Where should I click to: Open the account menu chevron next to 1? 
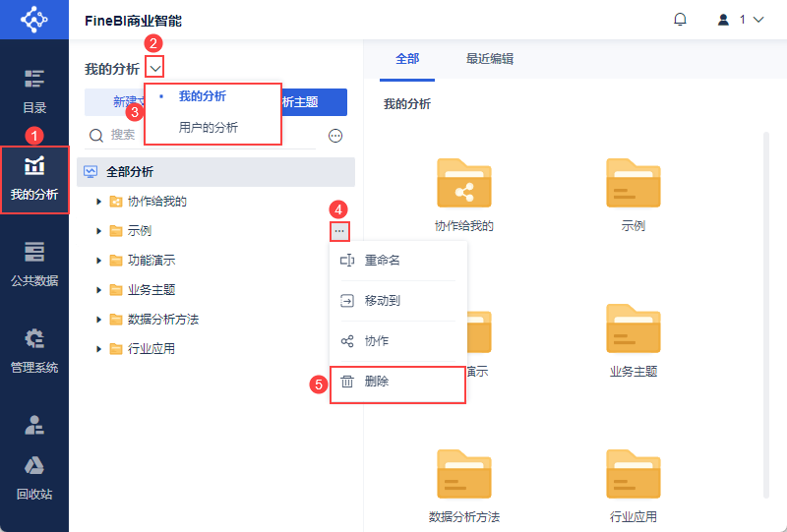(758, 20)
